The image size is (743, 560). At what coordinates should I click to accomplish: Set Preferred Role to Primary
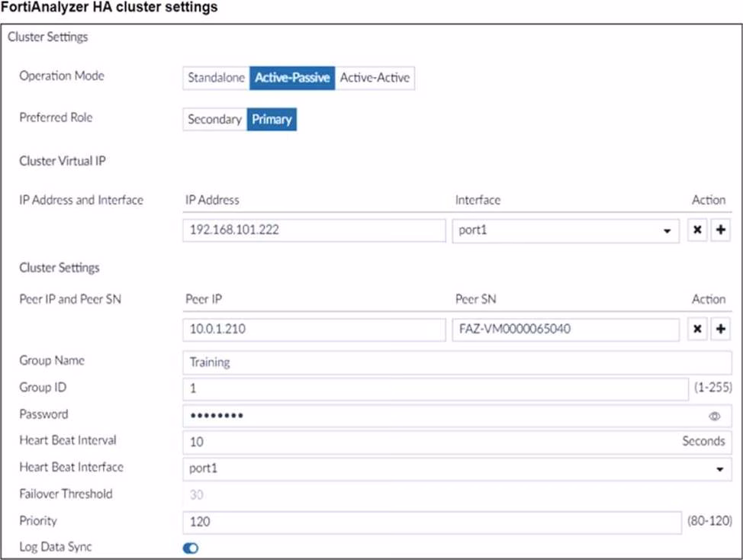pyautogui.click(x=272, y=120)
